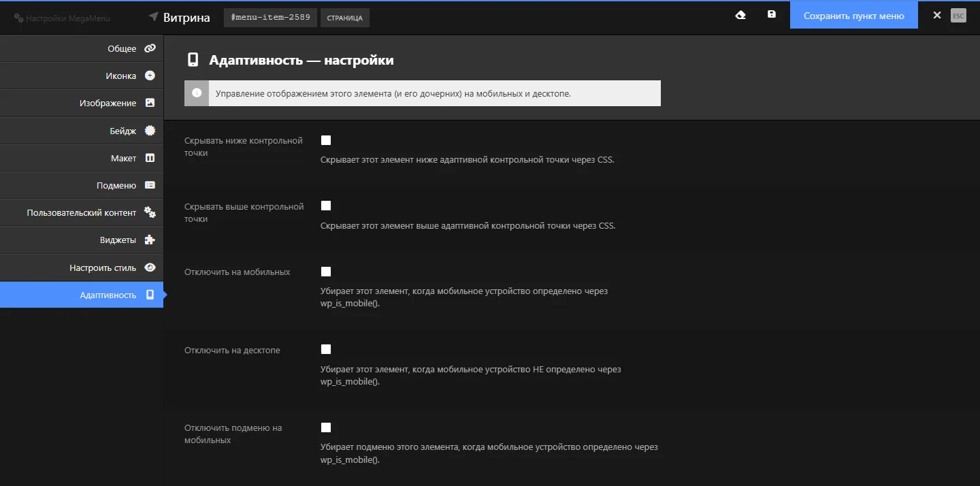Viewport: 980px width, 486px height.
Task: Click the info icon in the notice bar
Action: (x=197, y=93)
